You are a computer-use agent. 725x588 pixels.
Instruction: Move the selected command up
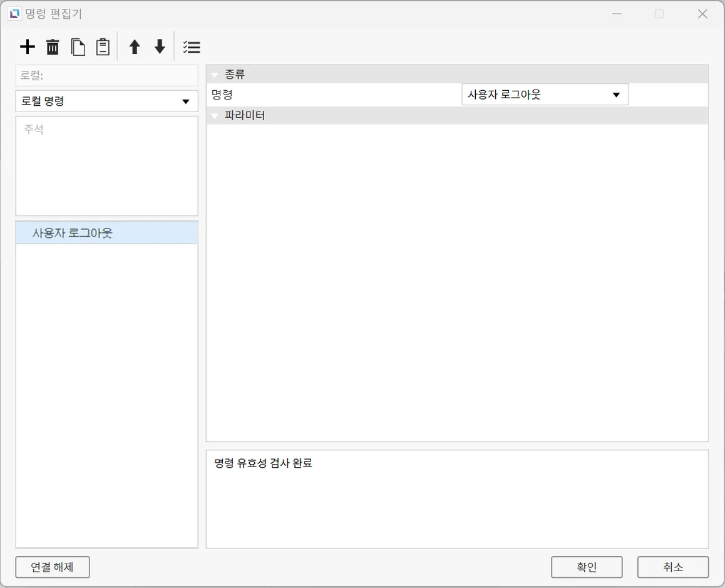pos(134,47)
